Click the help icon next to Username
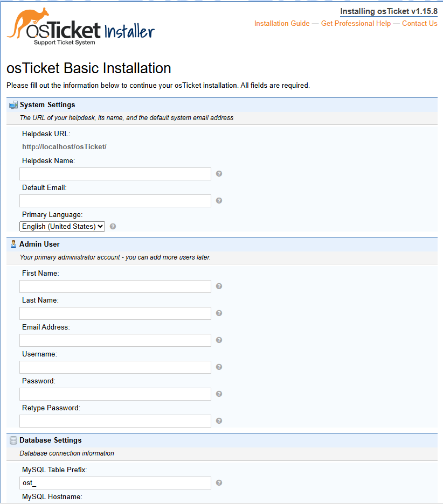Image resolution: width=443 pixels, height=504 pixels. pyautogui.click(x=219, y=367)
